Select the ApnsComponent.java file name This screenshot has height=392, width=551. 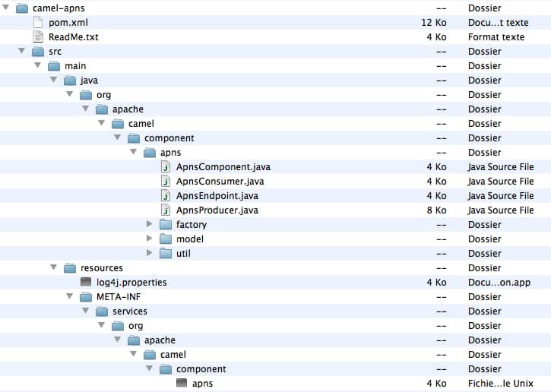(x=223, y=167)
